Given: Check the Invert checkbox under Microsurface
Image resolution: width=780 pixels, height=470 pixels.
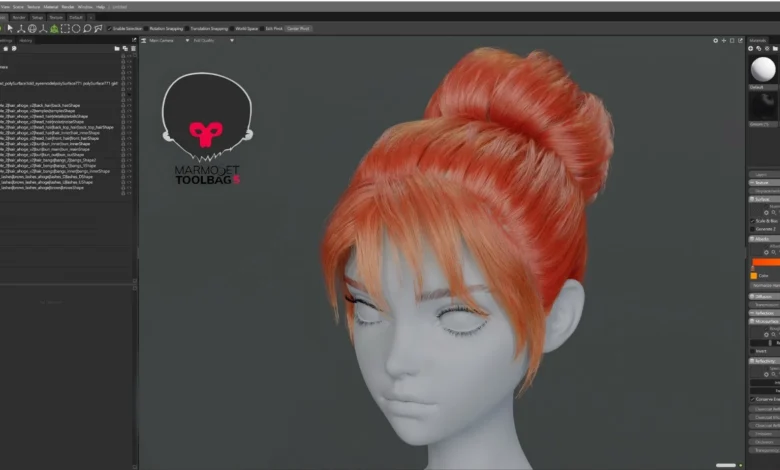Looking at the screenshot, I should coord(752,351).
